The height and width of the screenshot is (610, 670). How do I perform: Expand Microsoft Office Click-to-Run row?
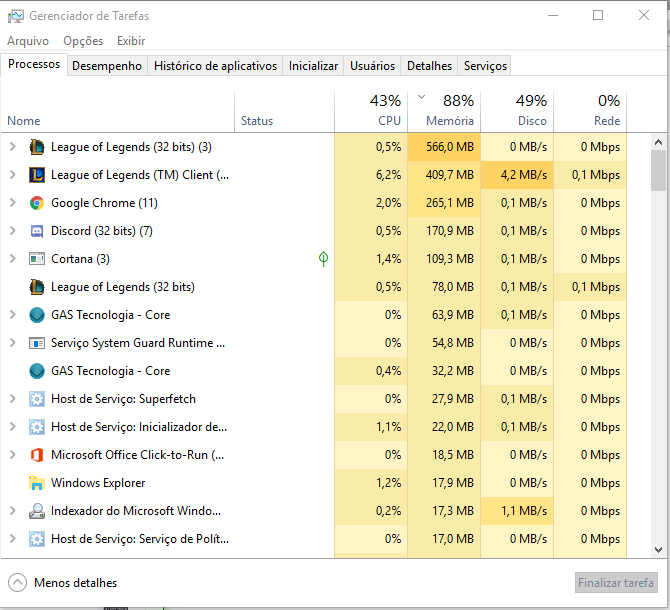click(x=12, y=455)
